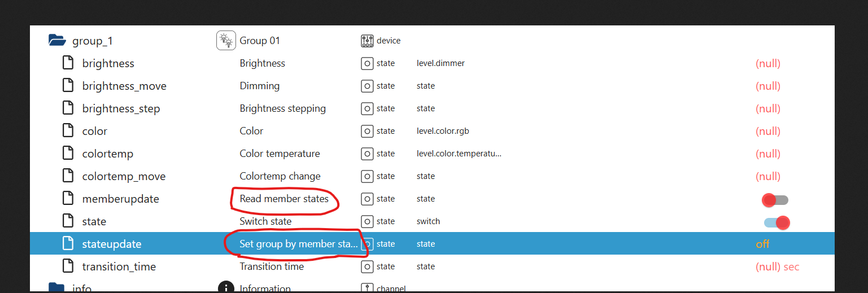Click the Information circle icon in info row
This screenshot has width=868, height=293.
coord(226,288)
